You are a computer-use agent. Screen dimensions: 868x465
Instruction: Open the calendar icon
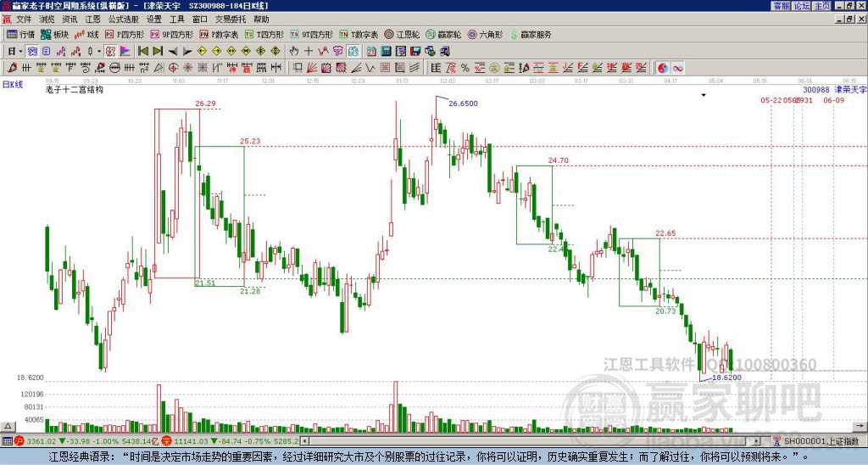pyautogui.click(x=371, y=51)
